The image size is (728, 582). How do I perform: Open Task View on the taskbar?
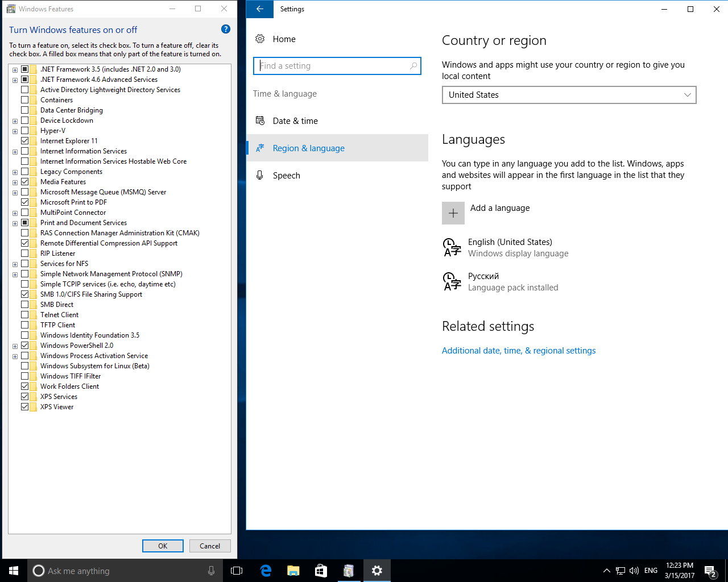click(237, 571)
